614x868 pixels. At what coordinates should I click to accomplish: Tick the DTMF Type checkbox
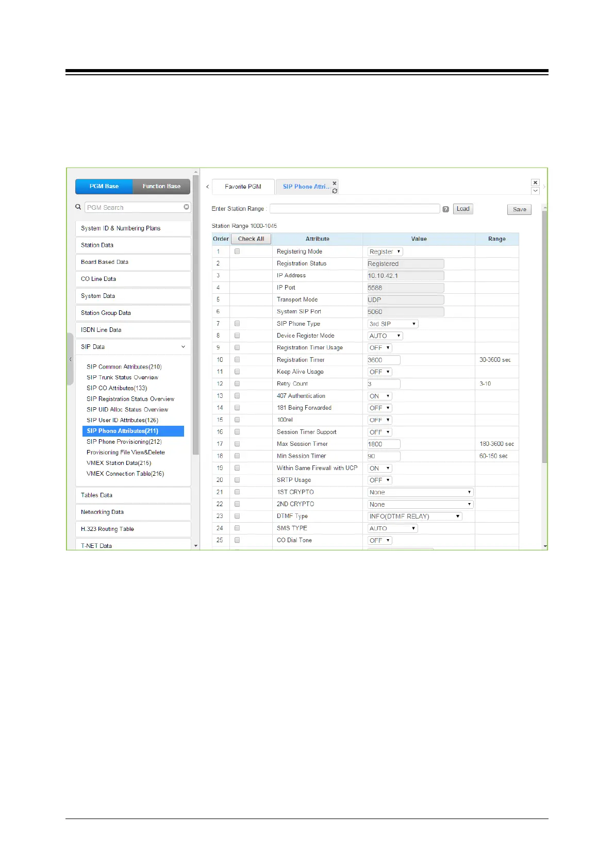pos(237,516)
